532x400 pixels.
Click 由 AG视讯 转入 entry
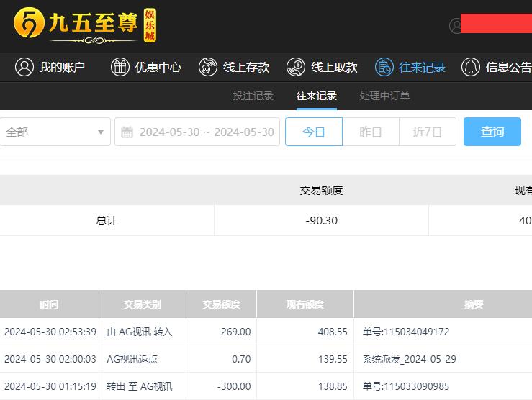tap(140, 332)
